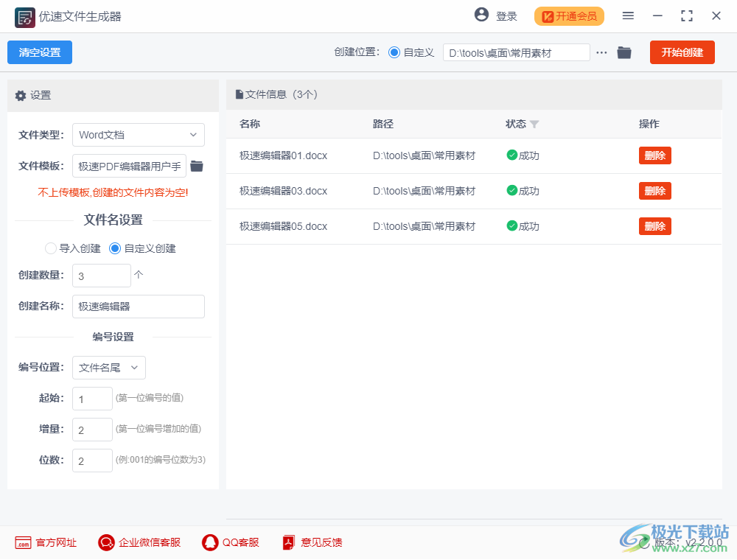Delete the 极速编辑器05.docx row

(654, 226)
